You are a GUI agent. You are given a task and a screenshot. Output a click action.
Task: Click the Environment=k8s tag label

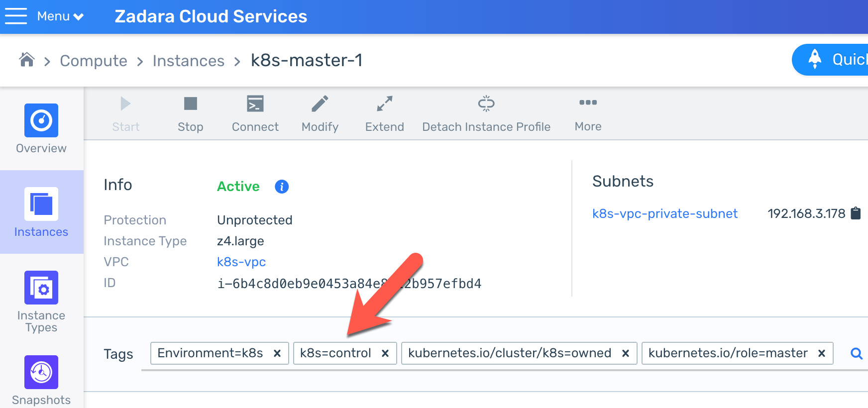[210, 353]
